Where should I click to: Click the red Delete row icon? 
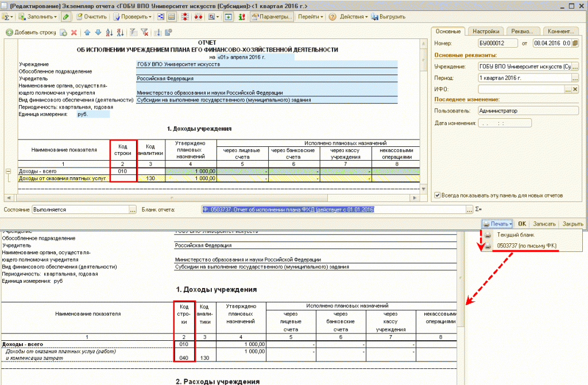click(73, 33)
